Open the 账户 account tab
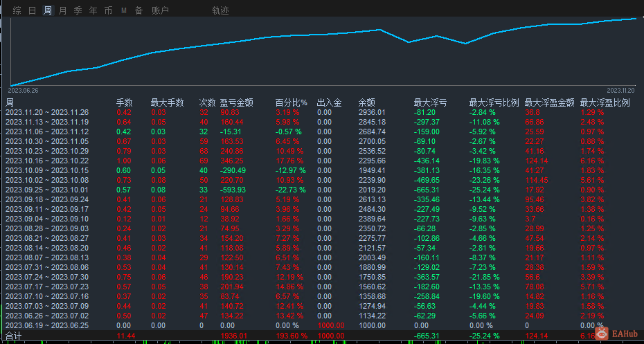Image resolution: width=644 pixels, height=344 pixels. point(160,10)
